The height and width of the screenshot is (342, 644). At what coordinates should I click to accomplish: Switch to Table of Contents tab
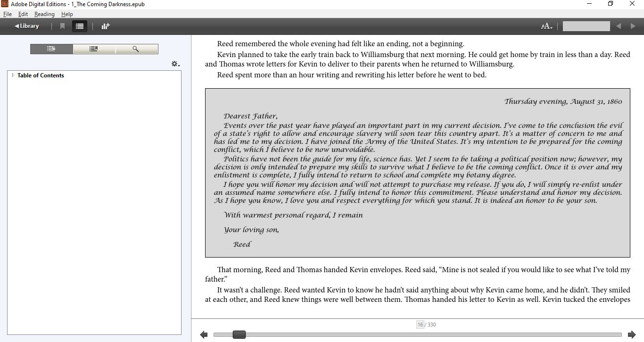(x=51, y=49)
